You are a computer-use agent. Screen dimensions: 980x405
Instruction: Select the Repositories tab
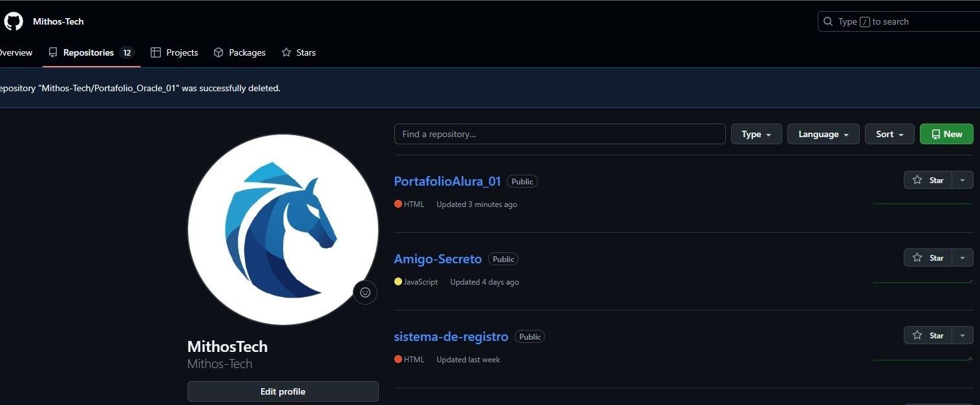coord(91,52)
